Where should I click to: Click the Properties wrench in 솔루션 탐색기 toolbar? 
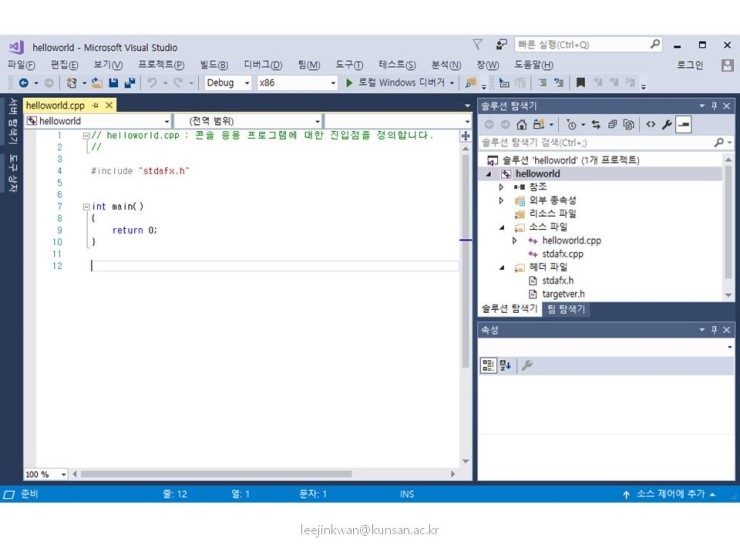pos(667,125)
